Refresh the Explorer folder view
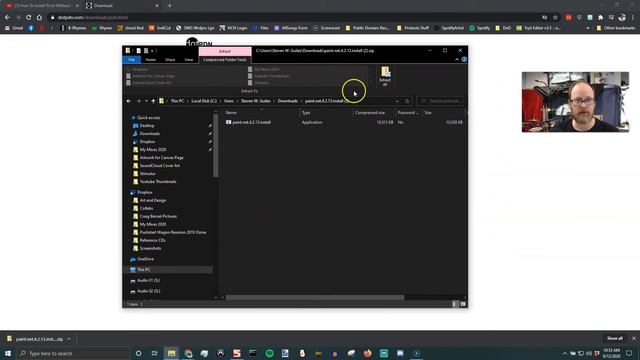 tap(407, 101)
